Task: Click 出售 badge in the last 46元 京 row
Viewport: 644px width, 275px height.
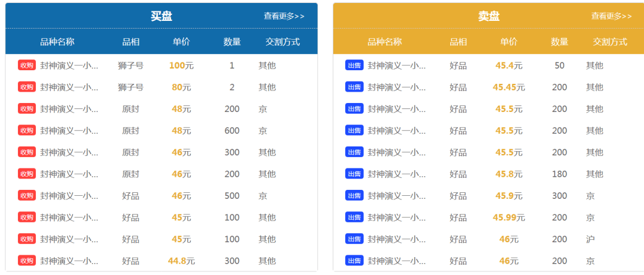Action: click(354, 261)
